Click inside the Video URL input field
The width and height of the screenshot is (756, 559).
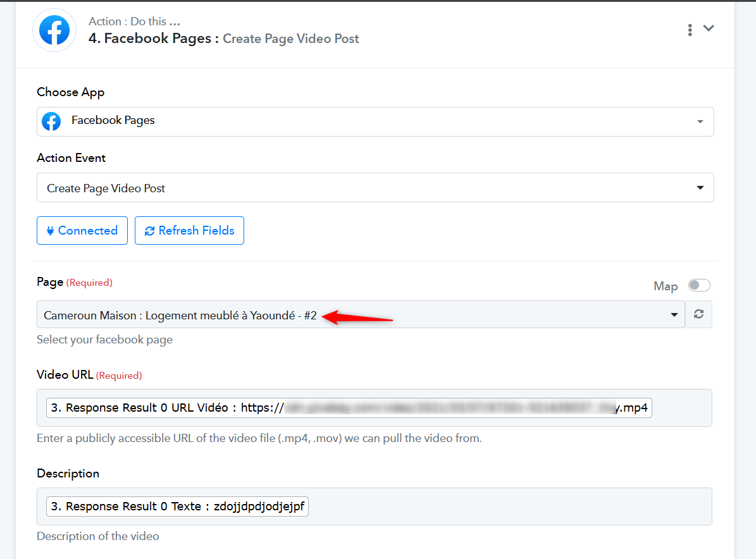pyautogui.click(x=374, y=408)
